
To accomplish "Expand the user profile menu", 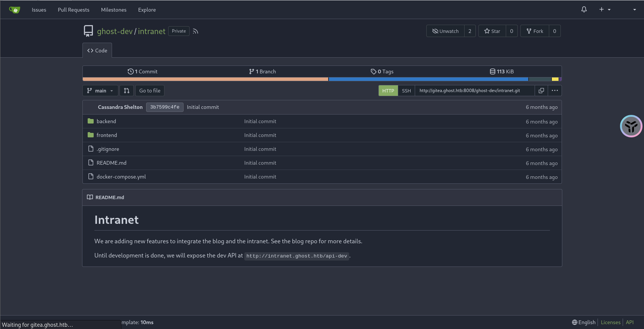I will tap(634, 9).
